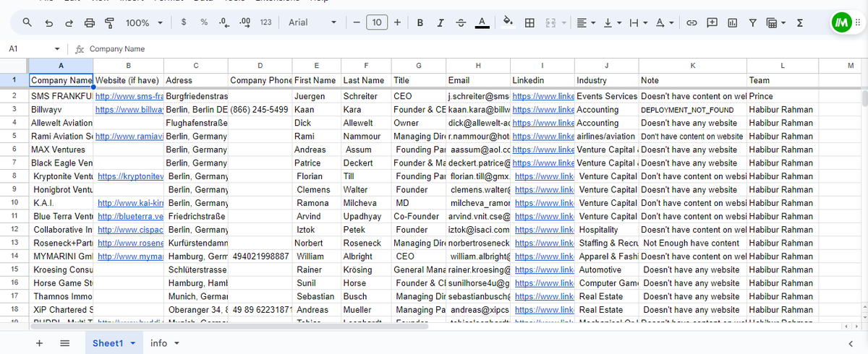Select column K header
Viewport: 868px width, 354px height.
click(x=692, y=66)
